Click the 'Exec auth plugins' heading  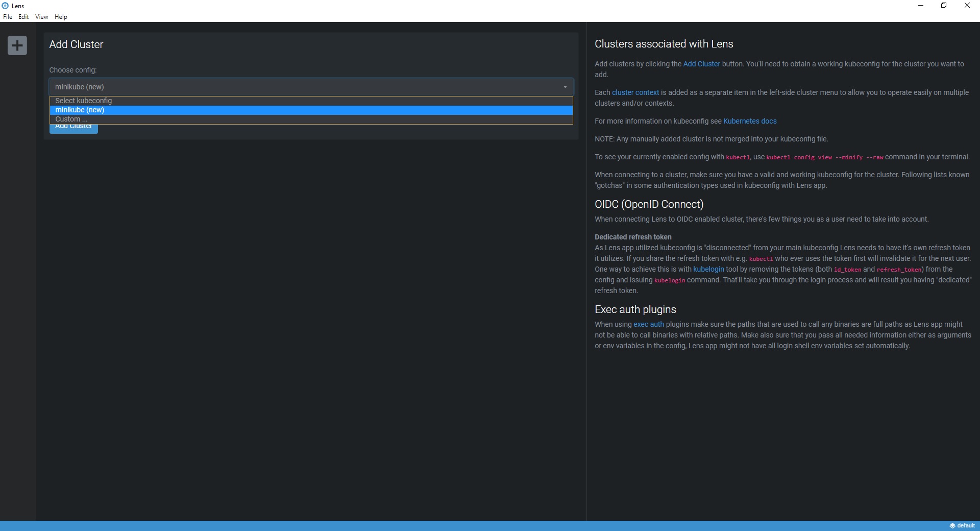click(x=635, y=309)
